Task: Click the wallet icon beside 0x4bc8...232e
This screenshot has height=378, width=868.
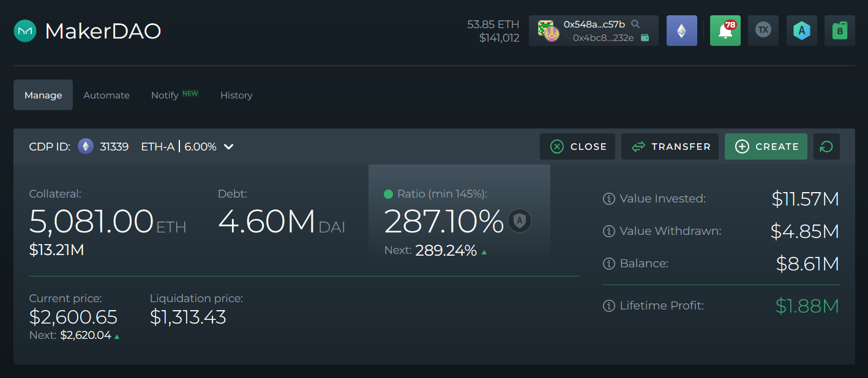Action: (x=645, y=37)
